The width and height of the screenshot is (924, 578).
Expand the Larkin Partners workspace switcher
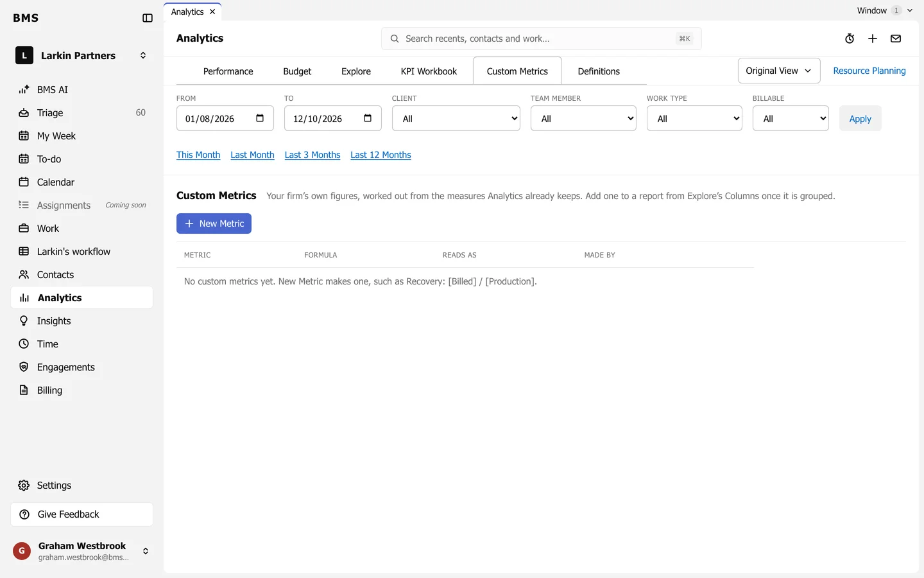143,56
